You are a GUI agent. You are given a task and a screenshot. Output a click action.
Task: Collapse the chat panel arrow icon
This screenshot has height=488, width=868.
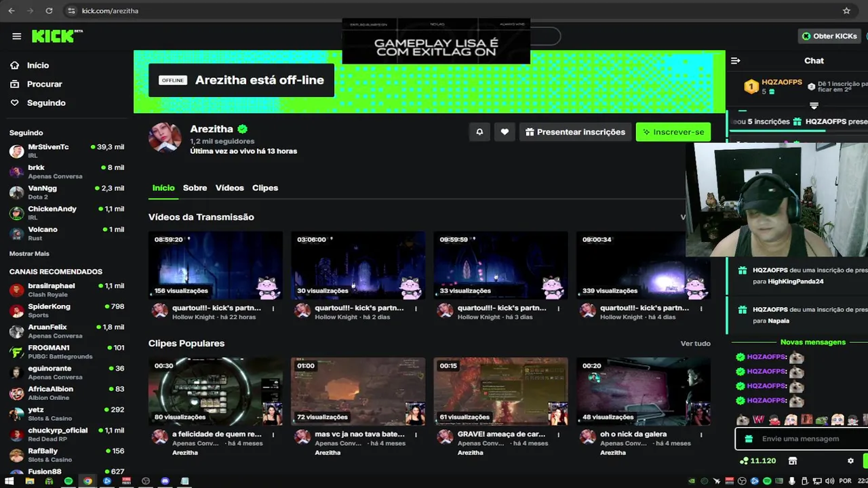(x=736, y=61)
